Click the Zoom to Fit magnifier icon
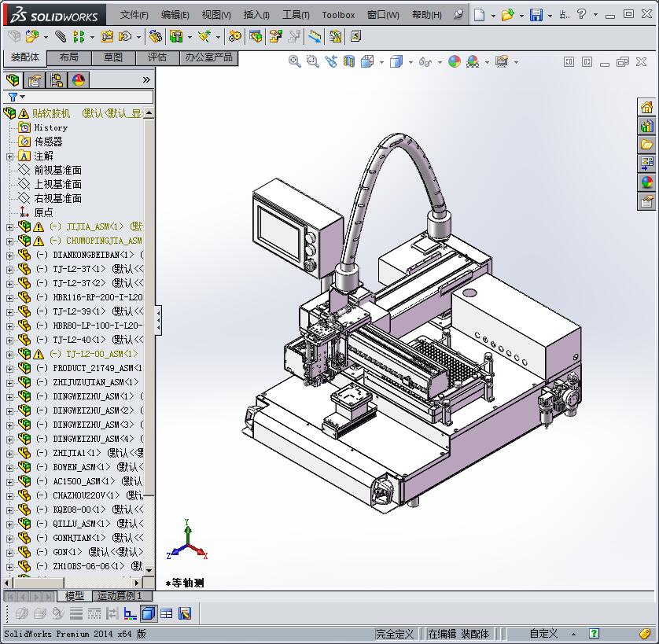The image size is (659, 644). 295,61
